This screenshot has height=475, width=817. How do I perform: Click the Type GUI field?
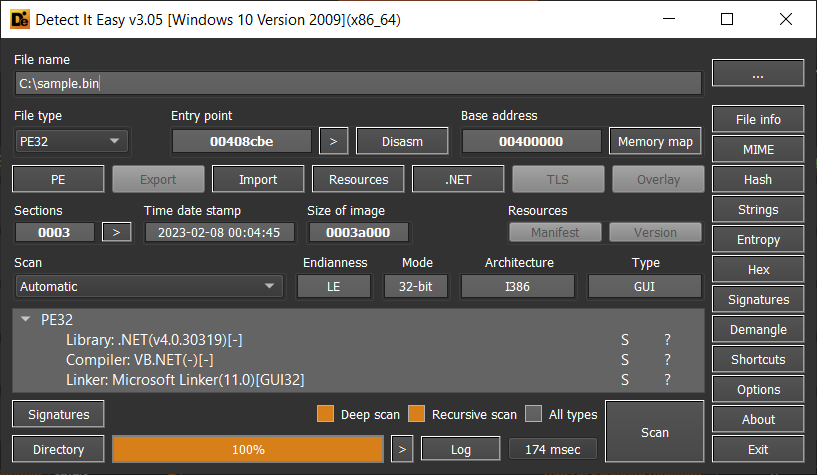click(x=645, y=286)
